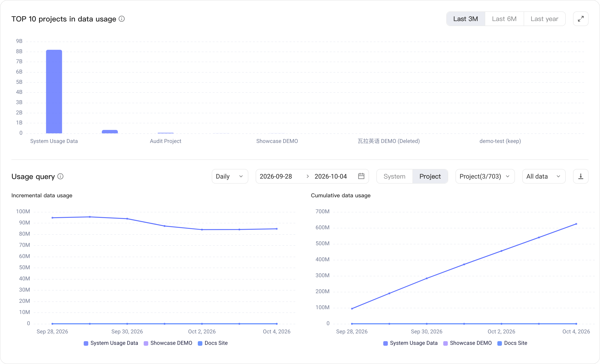Open the Project(3/703) selector dropdown
Screen dimensions: 600x364
pyautogui.click(x=485, y=176)
